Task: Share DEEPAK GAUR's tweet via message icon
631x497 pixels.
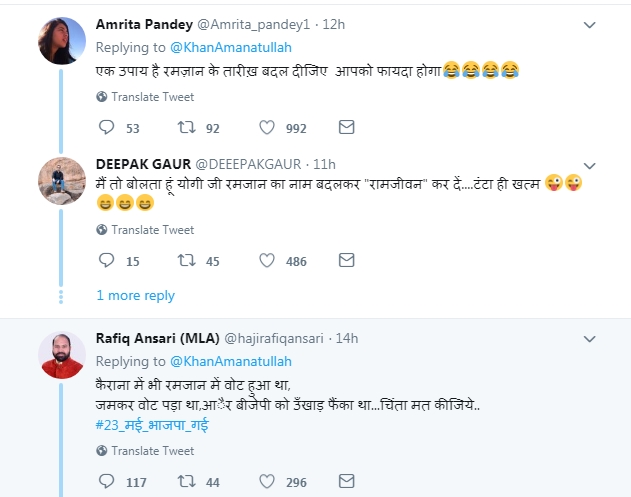Action: (x=346, y=260)
